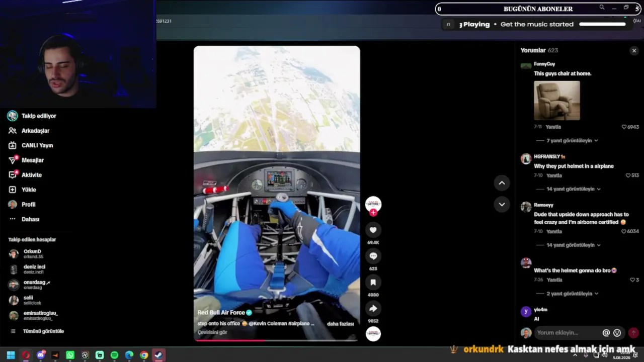Open Microsoft Edge from the taskbar

point(129,355)
